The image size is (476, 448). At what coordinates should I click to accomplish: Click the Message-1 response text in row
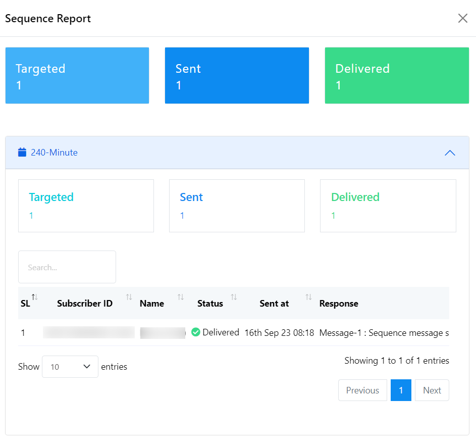(x=384, y=333)
